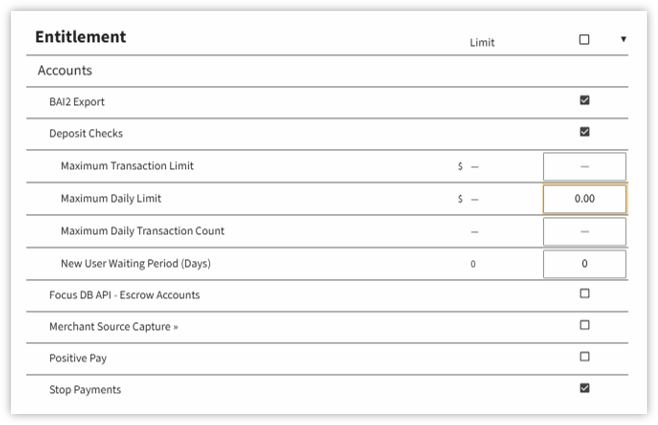This screenshot has height=425, width=658.
Task: Uncheck the BAI2 Export checkbox
Action: point(584,100)
